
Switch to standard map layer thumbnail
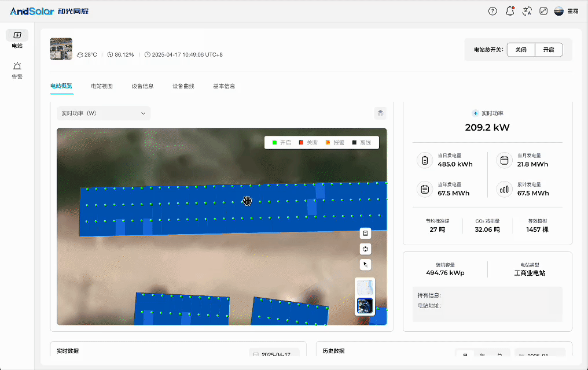(365, 287)
